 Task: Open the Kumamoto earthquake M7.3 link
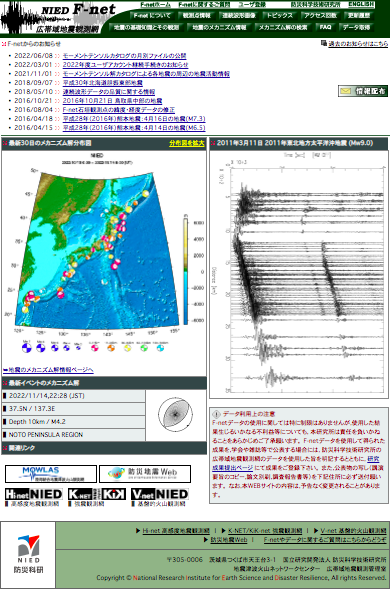click(x=134, y=119)
